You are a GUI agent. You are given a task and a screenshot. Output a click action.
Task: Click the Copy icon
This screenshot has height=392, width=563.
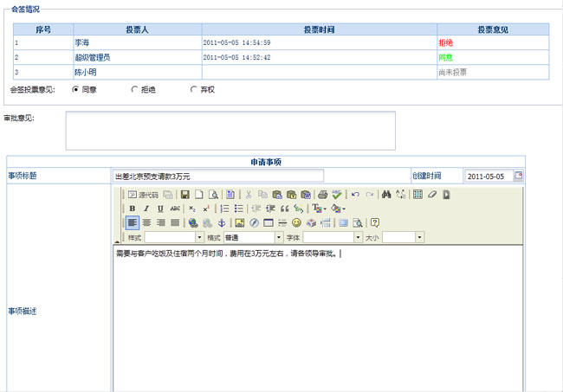point(262,195)
